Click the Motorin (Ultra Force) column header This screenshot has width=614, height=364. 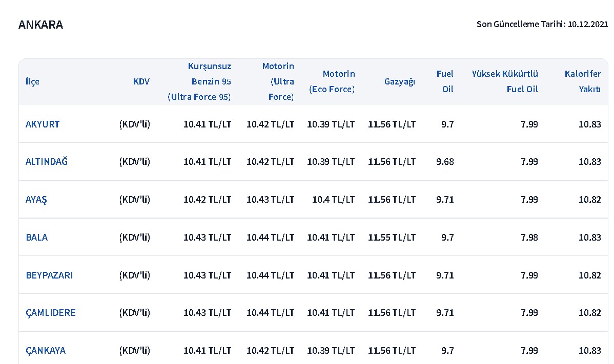pyautogui.click(x=278, y=81)
